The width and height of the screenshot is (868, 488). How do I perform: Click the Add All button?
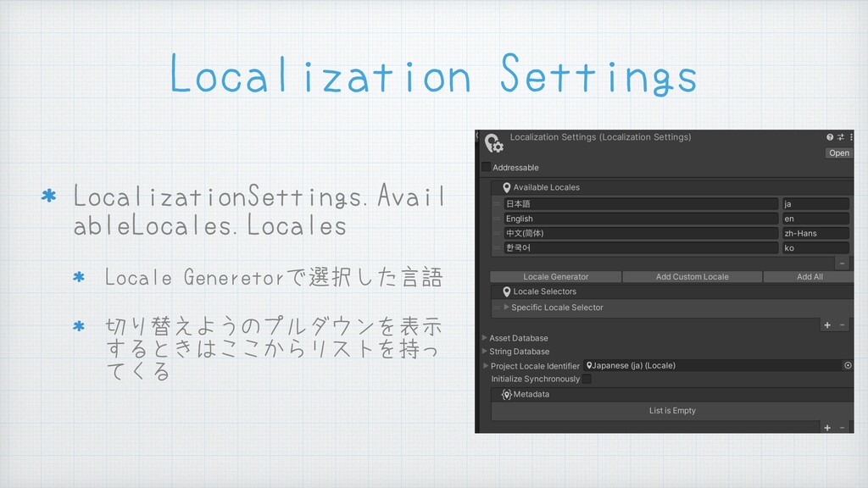810,277
